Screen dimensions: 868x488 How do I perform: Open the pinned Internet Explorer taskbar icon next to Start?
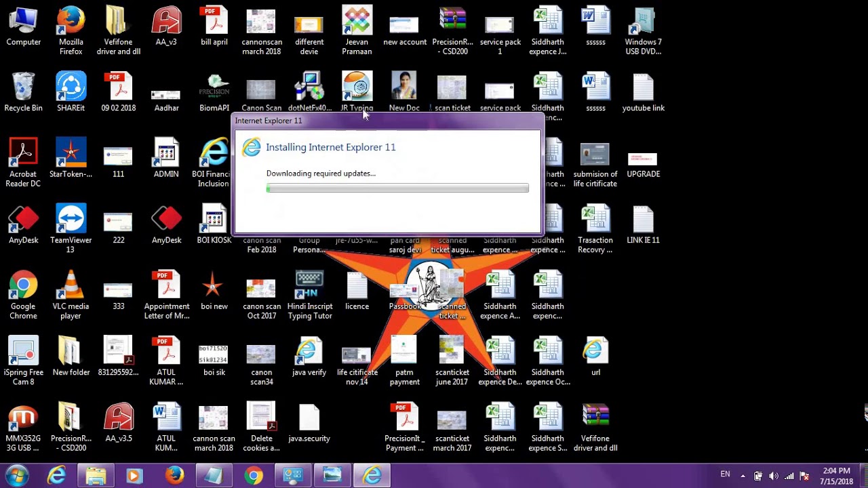[x=56, y=476]
